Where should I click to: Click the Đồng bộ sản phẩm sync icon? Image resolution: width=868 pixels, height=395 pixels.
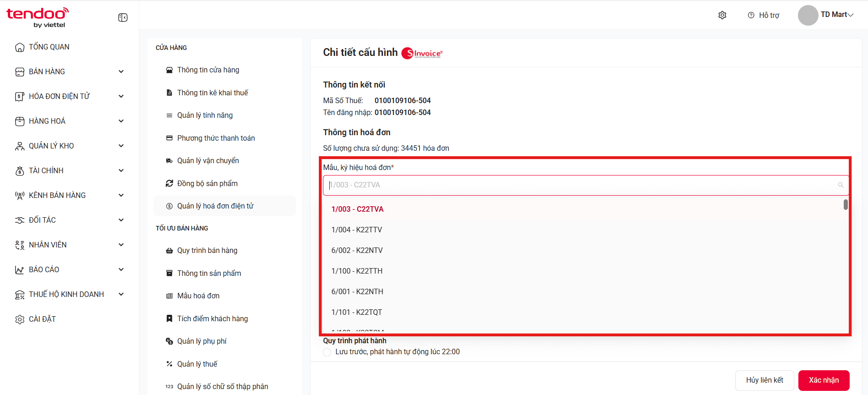pos(169,183)
